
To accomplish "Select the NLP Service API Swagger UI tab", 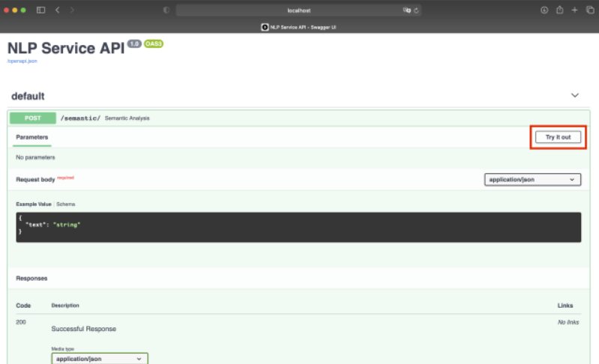I will (298, 27).
